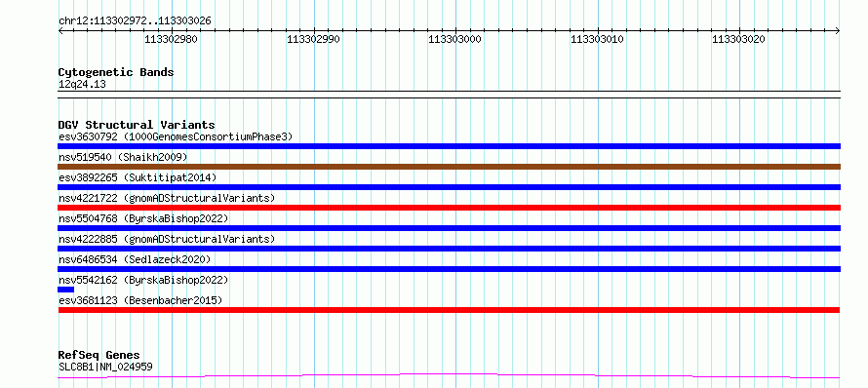This screenshot has height=388, width=868.
Task: Click ruler tick label 113302980
Action: [171, 39]
